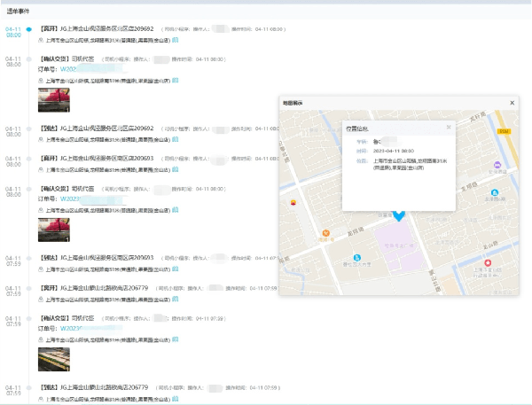
Task: Open the 07:59 delivery photo thumbnail
Action: tap(54, 358)
